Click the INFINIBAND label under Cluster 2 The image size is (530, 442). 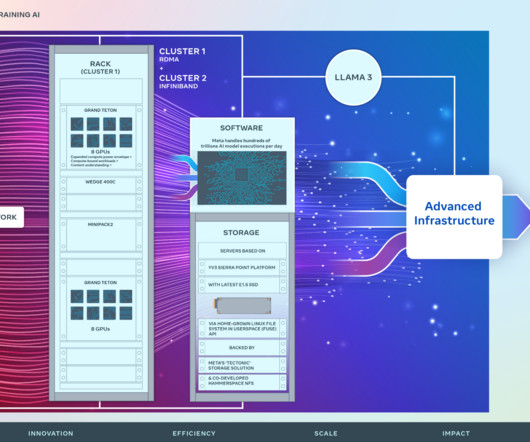pyautogui.click(x=178, y=86)
